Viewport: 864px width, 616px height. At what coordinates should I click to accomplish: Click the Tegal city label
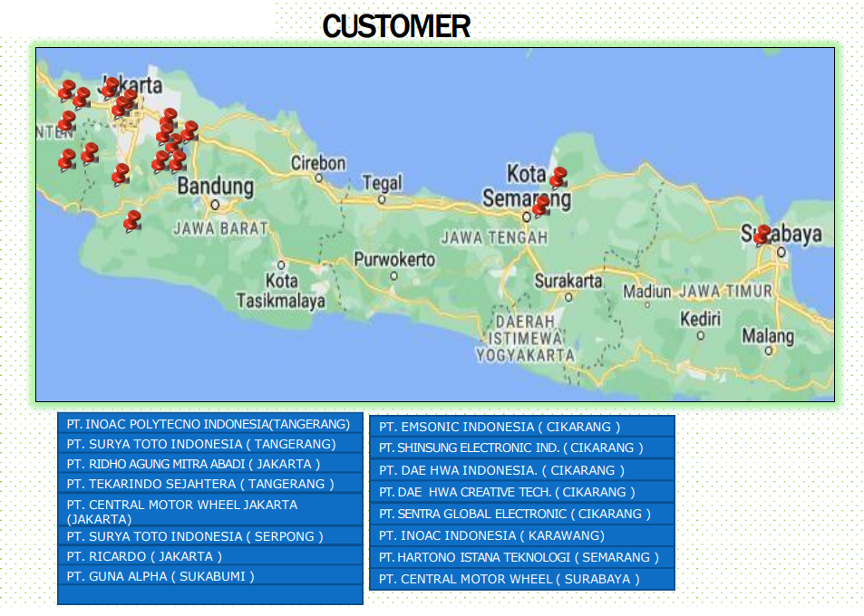(382, 183)
